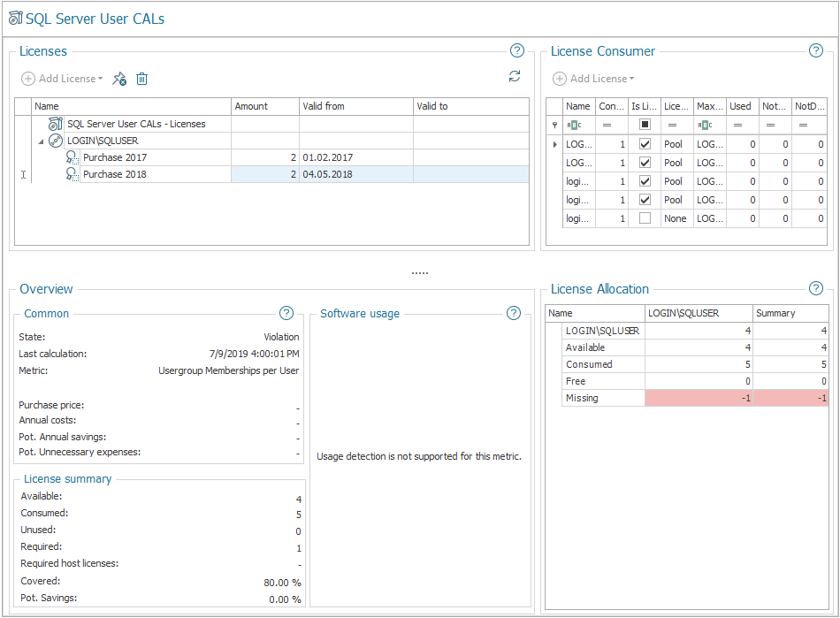Image resolution: width=840 pixels, height=618 pixels.
Task: Open help for the License Allocation panel
Action: click(816, 288)
